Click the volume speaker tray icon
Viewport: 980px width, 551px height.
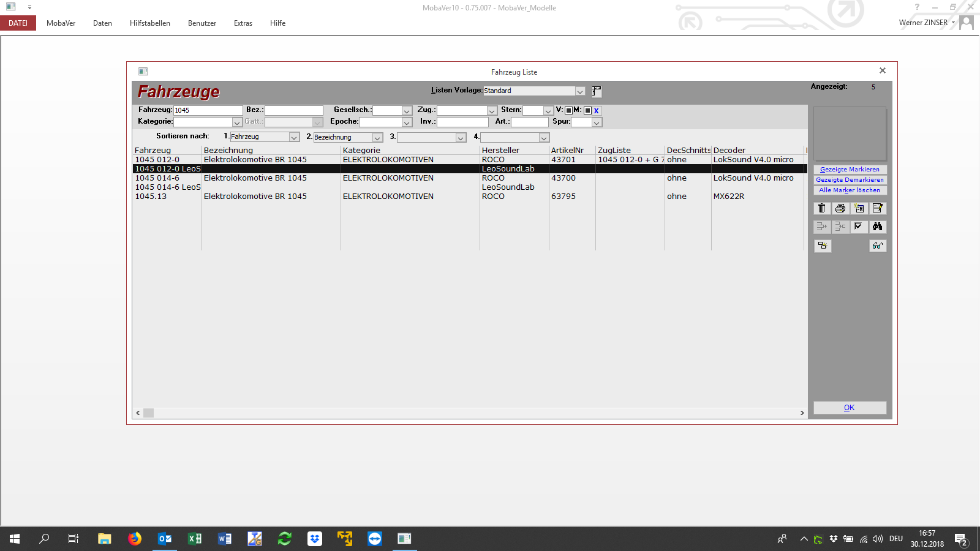(878, 539)
